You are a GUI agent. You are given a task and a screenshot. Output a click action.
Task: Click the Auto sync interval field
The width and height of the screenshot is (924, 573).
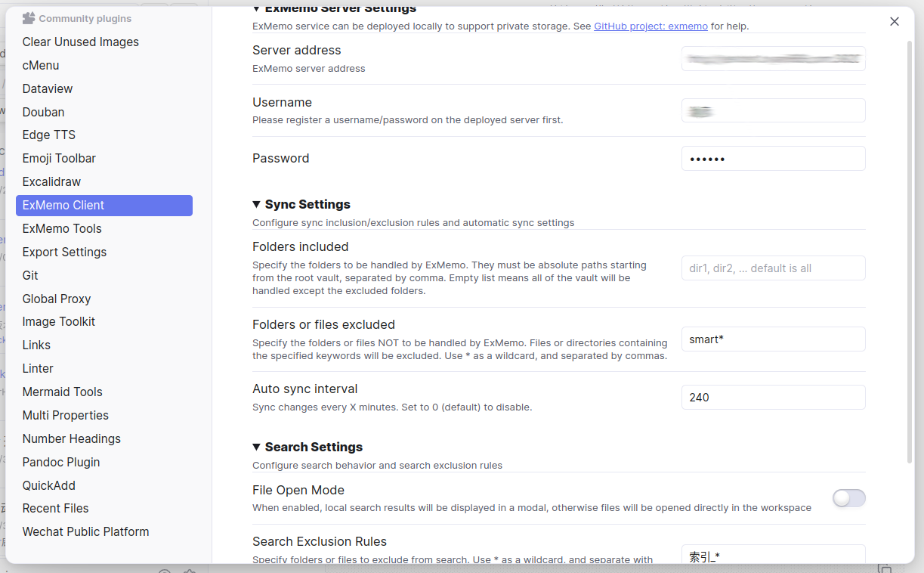pyautogui.click(x=774, y=397)
